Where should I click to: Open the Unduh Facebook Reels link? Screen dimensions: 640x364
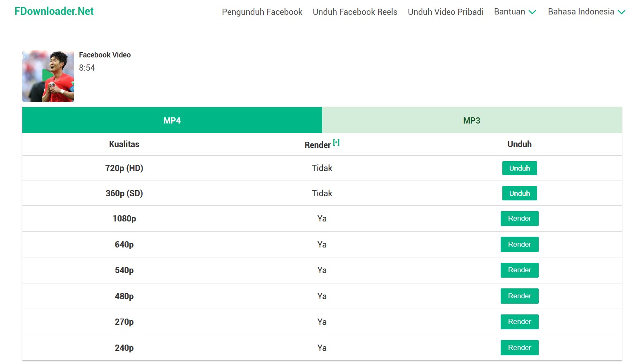point(355,12)
